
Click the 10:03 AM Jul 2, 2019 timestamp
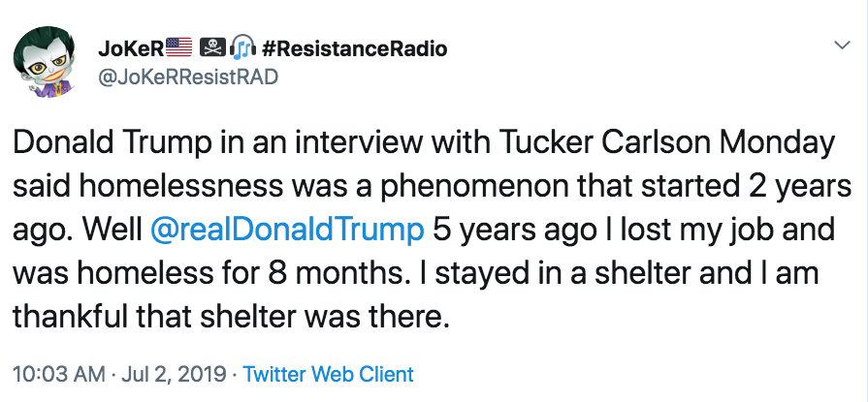tap(119, 374)
